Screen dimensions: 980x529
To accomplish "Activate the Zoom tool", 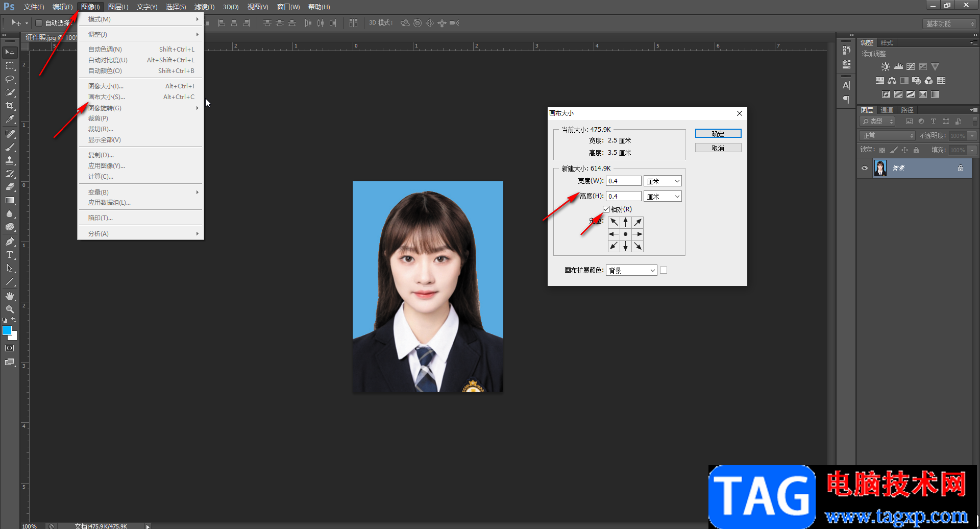I will click(10, 309).
